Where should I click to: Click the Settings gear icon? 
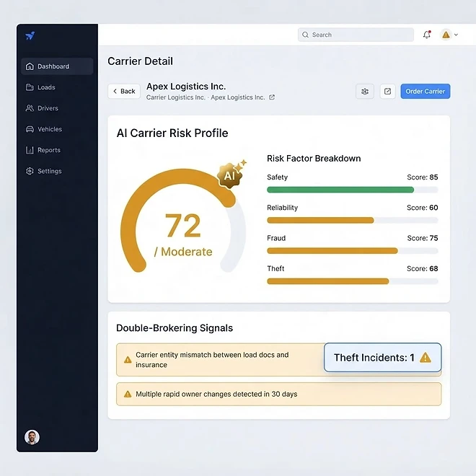pos(30,171)
